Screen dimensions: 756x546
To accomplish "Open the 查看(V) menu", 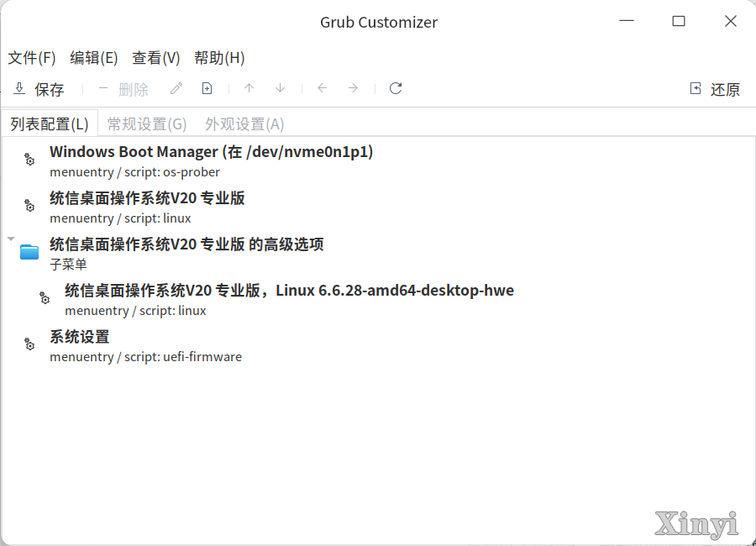I will 156,58.
